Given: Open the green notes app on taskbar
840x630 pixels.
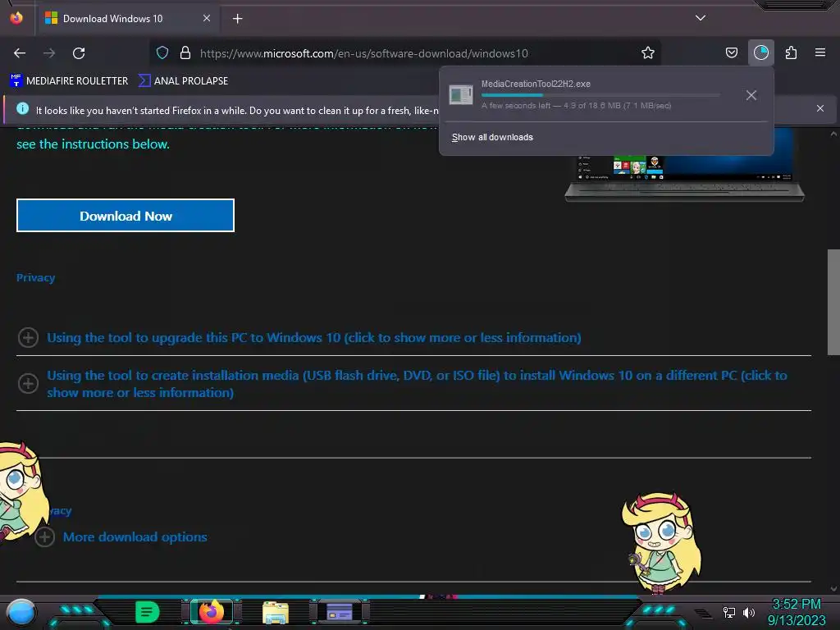Looking at the screenshot, I should pos(148,612).
